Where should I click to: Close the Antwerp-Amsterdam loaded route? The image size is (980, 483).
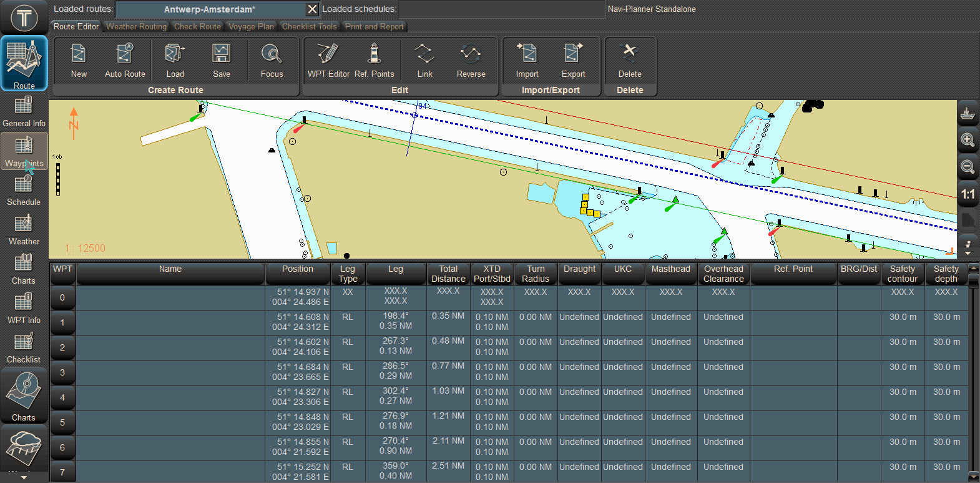(312, 9)
